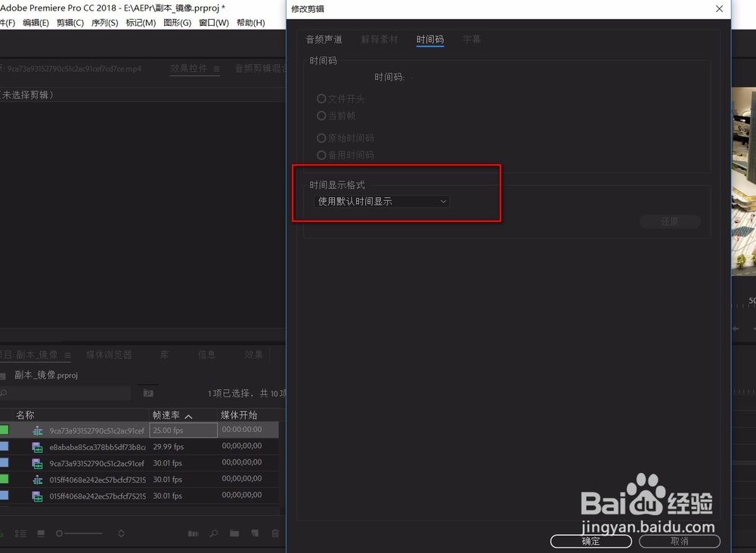Click the Find magnifier icon in project footer
The image size is (756, 553).
(x=214, y=533)
